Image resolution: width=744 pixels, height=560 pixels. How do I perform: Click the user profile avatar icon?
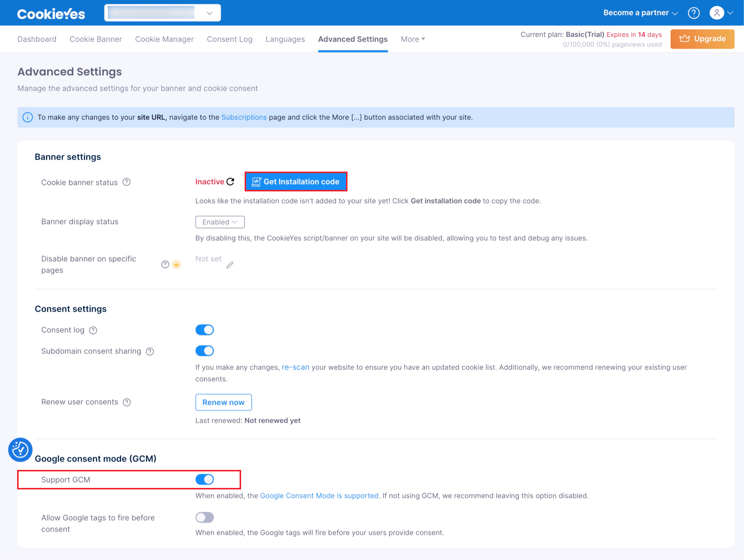click(717, 13)
